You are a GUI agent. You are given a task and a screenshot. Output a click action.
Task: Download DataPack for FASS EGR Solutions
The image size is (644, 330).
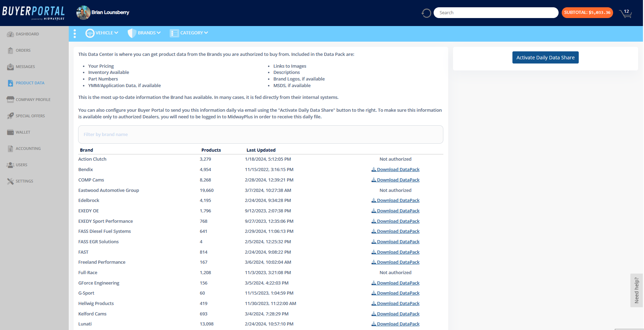point(395,242)
